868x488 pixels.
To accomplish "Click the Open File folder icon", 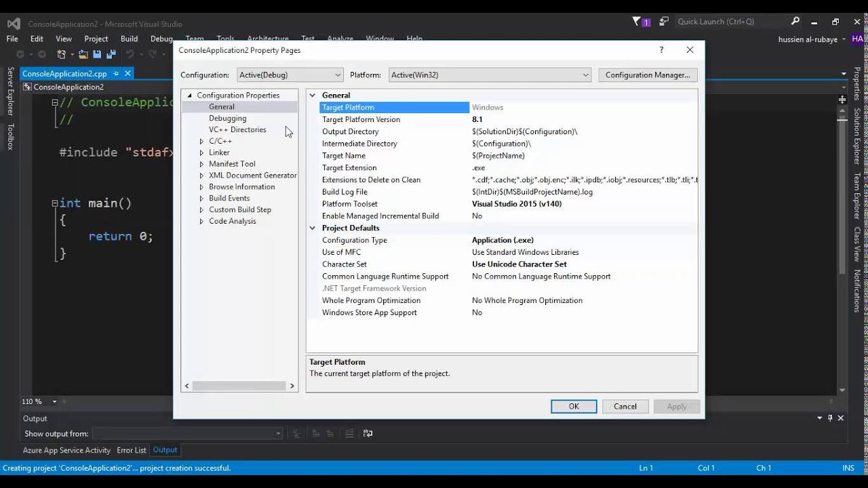I will tap(83, 54).
